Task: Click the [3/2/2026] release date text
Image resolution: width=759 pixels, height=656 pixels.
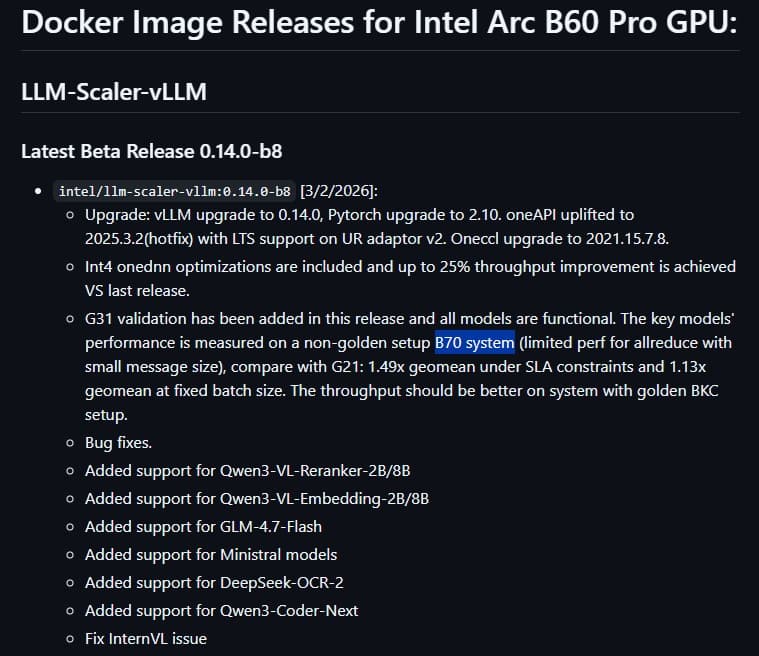Action: coord(339,191)
